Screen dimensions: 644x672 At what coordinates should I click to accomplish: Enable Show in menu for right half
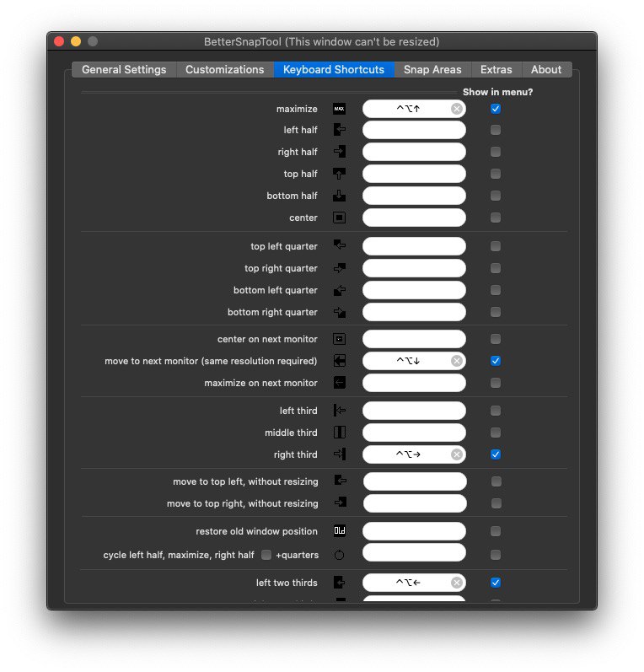click(x=496, y=152)
